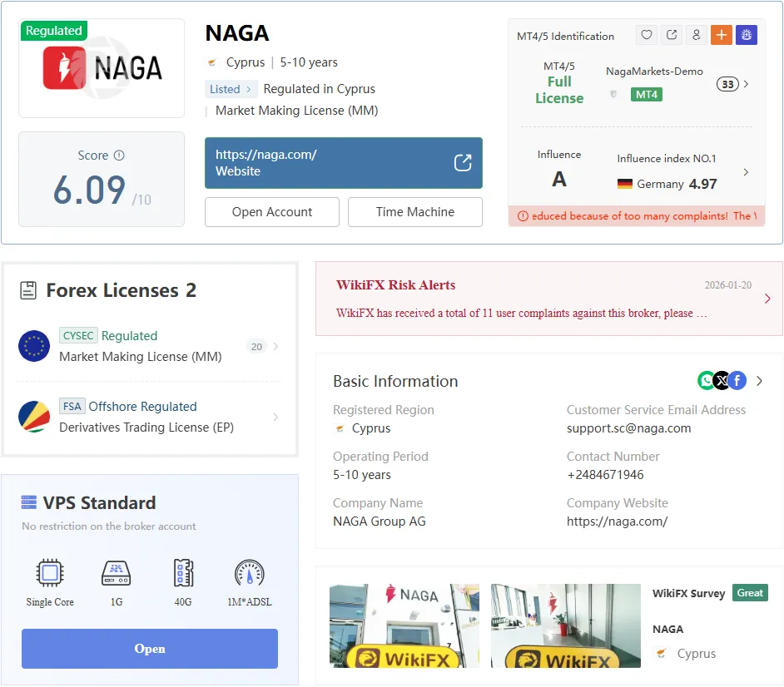Click the WikiFX Risk Alerts heading
The image size is (784, 687).
coord(395,285)
